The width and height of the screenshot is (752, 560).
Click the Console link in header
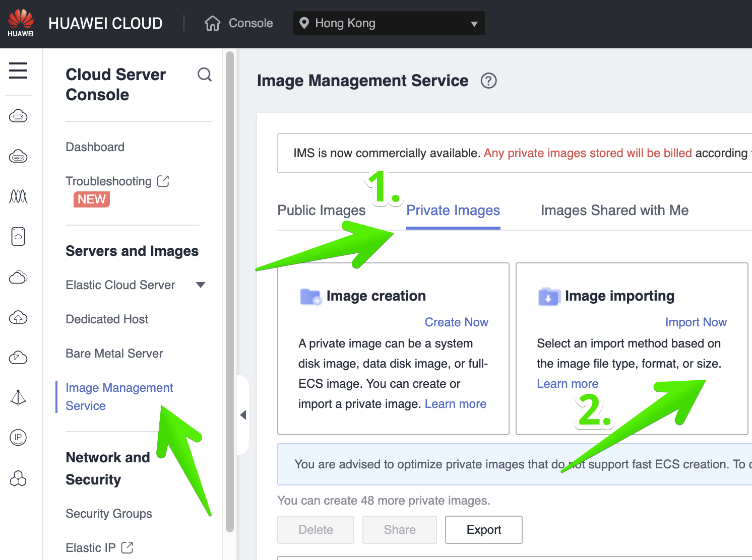251,23
